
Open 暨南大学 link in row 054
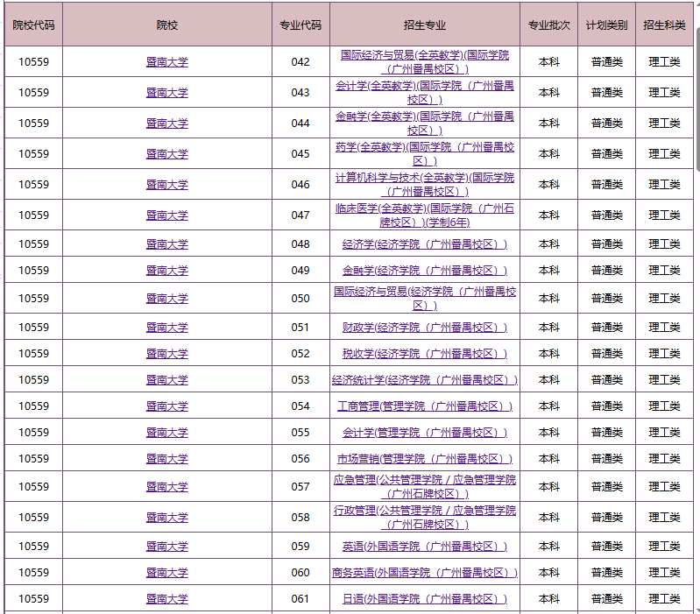tap(167, 406)
